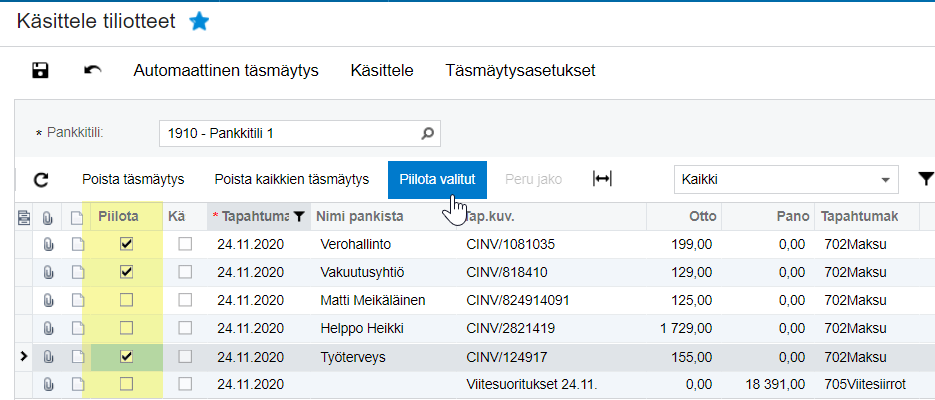The width and height of the screenshot is (935, 400).
Task: Click the favorite star next to the title
Action: click(x=199, y=21)
